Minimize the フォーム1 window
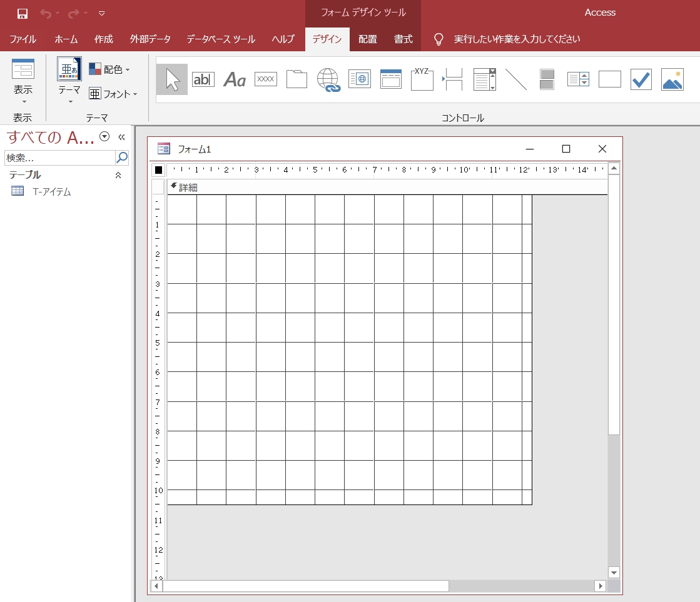This screenshot has width=700, height=602. coord(530,149)
